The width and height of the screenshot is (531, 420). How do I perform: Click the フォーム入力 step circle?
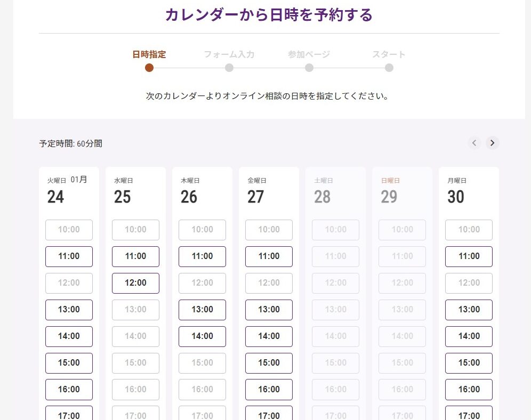pyautogui.click(x=229, y=68)
